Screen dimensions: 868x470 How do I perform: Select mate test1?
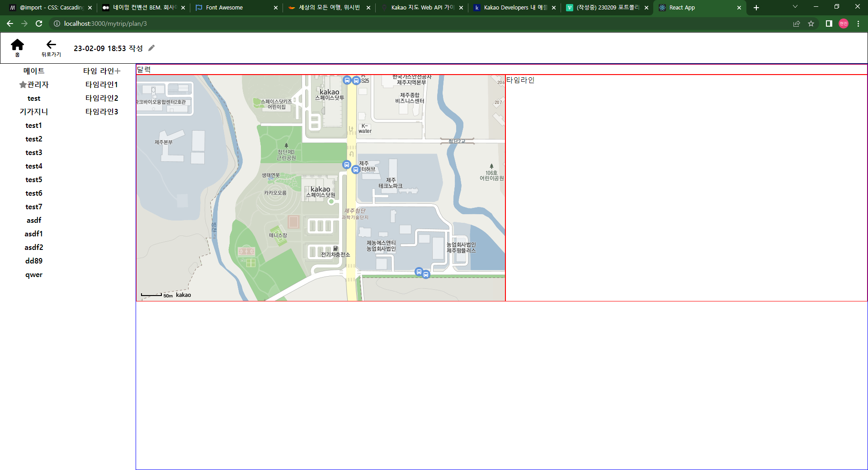point(34,125)
